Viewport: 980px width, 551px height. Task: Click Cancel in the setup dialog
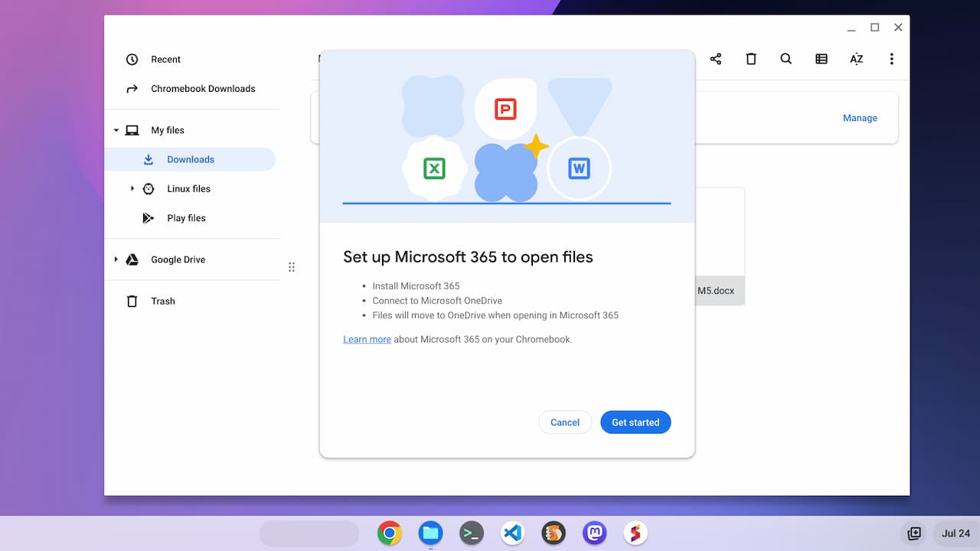click(x=565, y=422)
